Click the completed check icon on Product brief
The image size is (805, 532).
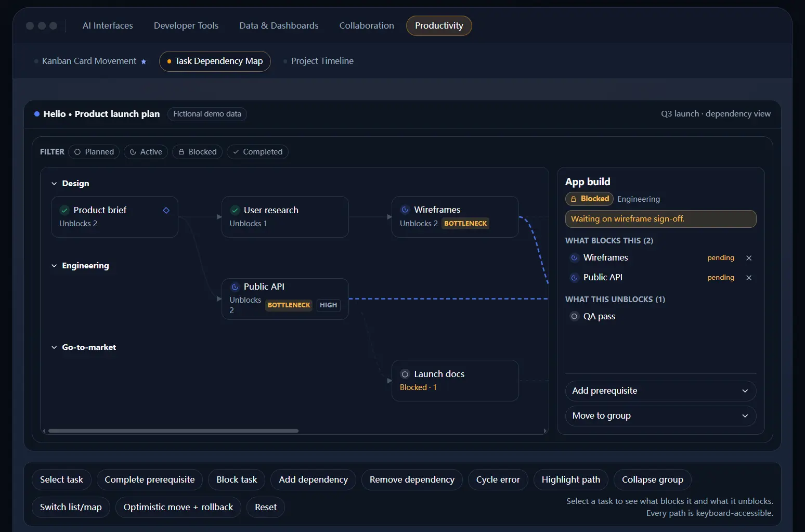point(64,210)
